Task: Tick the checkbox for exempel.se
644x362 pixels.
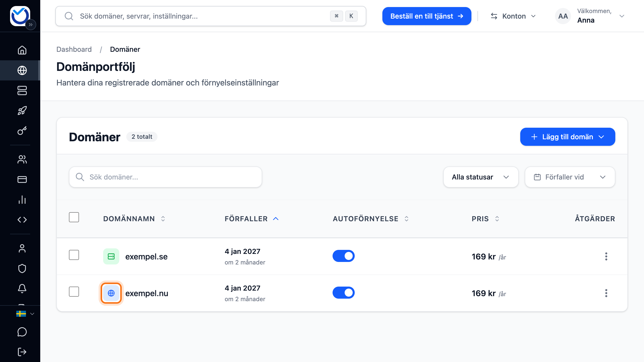Action: click(74, 255)
